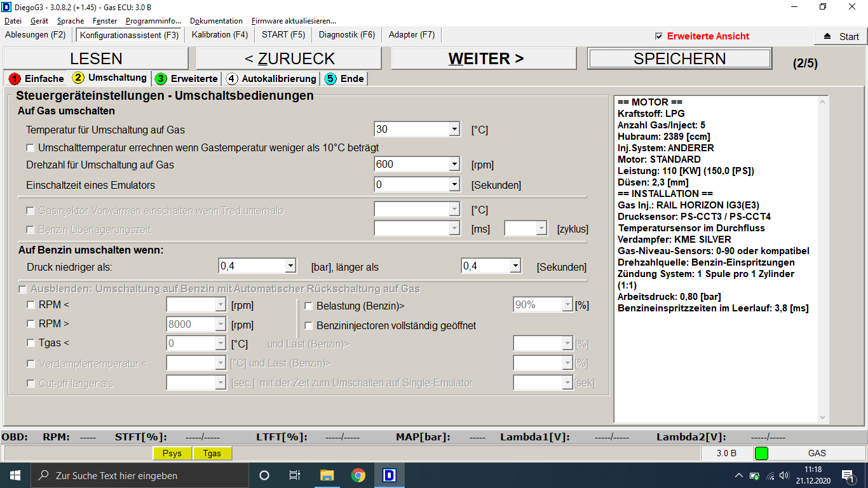This screenshot has width=868, height=488.
Task: Click the network tray icon
Action: click(770, 475)
